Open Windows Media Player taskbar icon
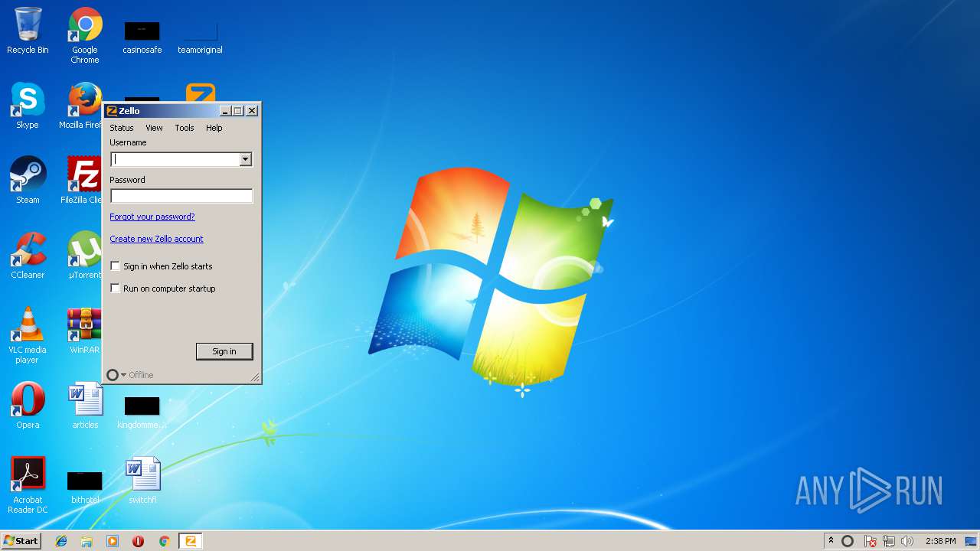 pyautogui.click(x=113, y=541)
